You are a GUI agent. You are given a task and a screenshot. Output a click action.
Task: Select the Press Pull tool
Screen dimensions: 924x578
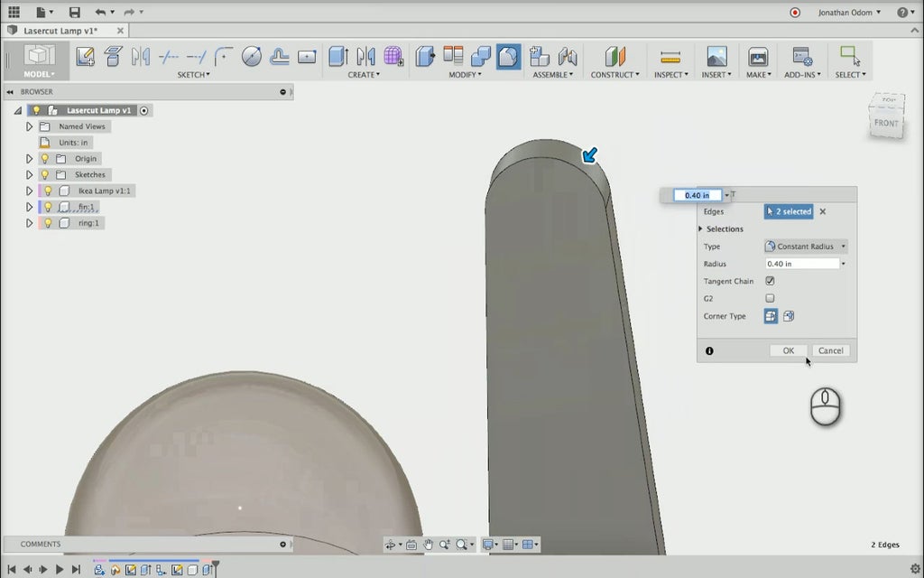click(x=425, y=57)
